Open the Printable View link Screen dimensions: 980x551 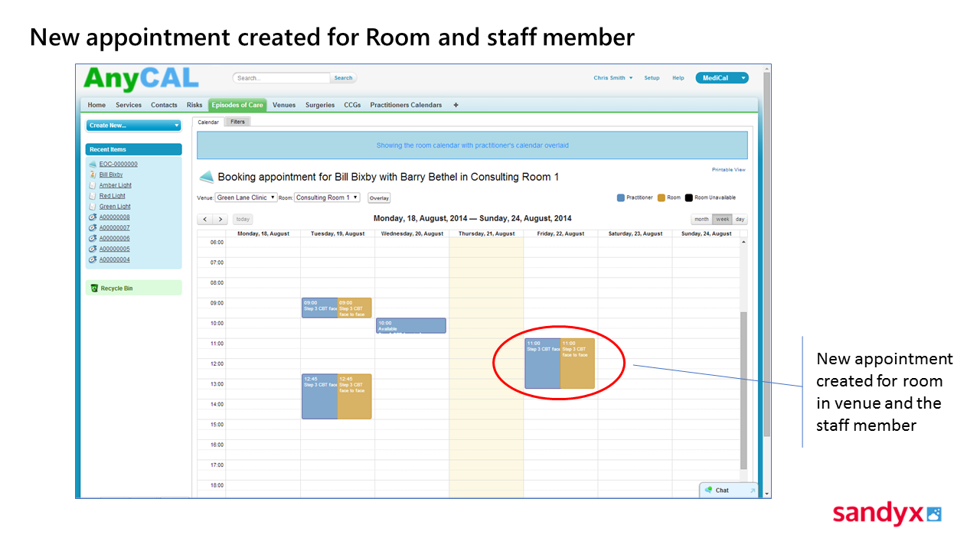click(729, 170)
